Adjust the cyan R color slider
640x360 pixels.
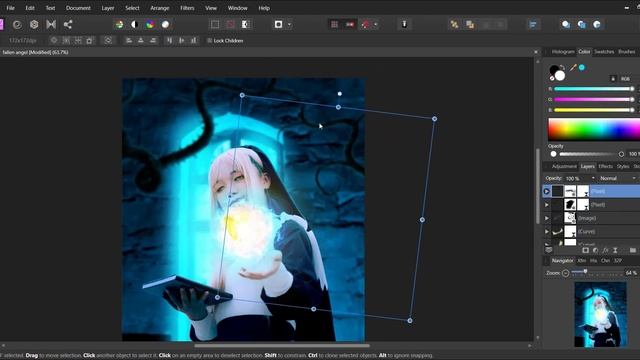[594, 89]
